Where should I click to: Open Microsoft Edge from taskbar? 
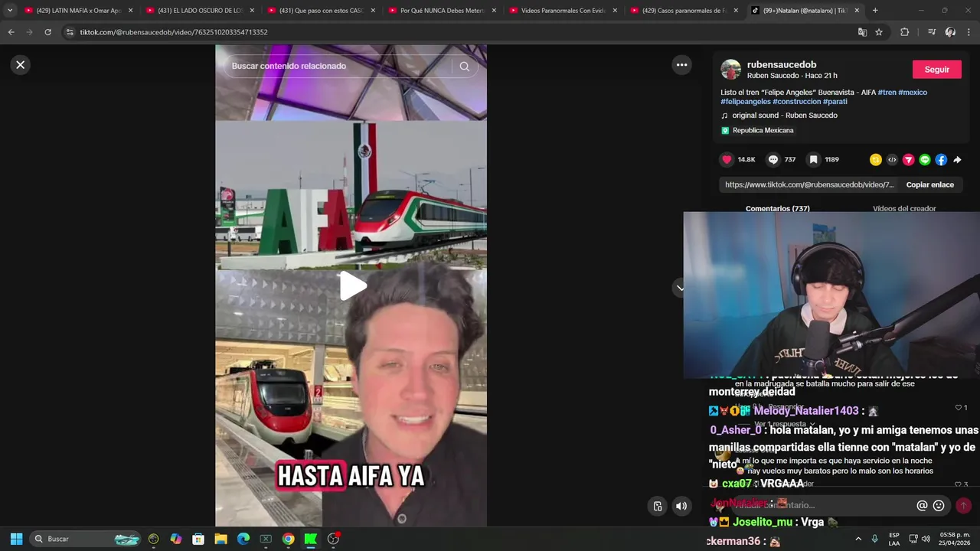[243, 539]
